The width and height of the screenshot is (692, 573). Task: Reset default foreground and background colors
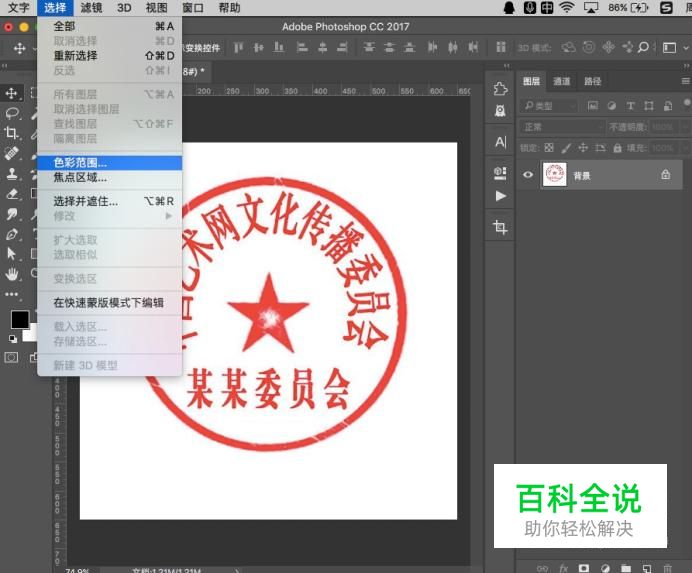pyautogui.click(x=13, y=339)
